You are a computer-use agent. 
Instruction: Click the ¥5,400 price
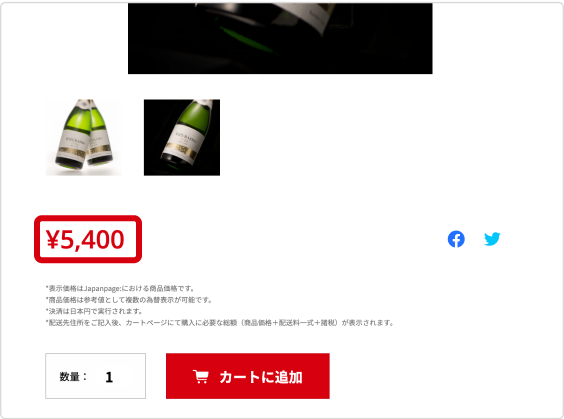tap(85, 240)
